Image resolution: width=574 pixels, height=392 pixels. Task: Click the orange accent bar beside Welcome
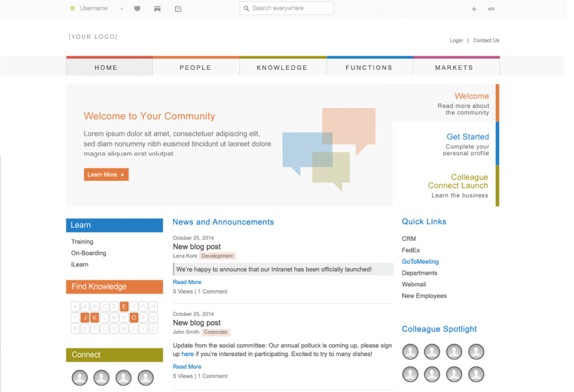click(498, 103)
